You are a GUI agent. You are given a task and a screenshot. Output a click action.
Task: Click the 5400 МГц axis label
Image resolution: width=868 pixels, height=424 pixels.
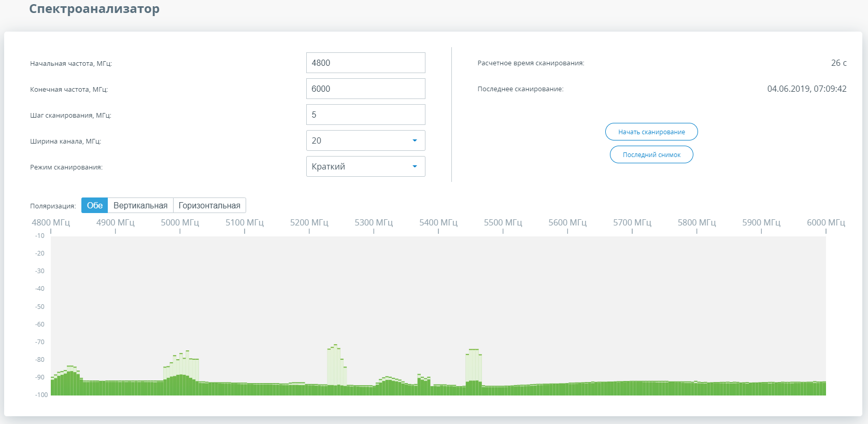point(438,222)
